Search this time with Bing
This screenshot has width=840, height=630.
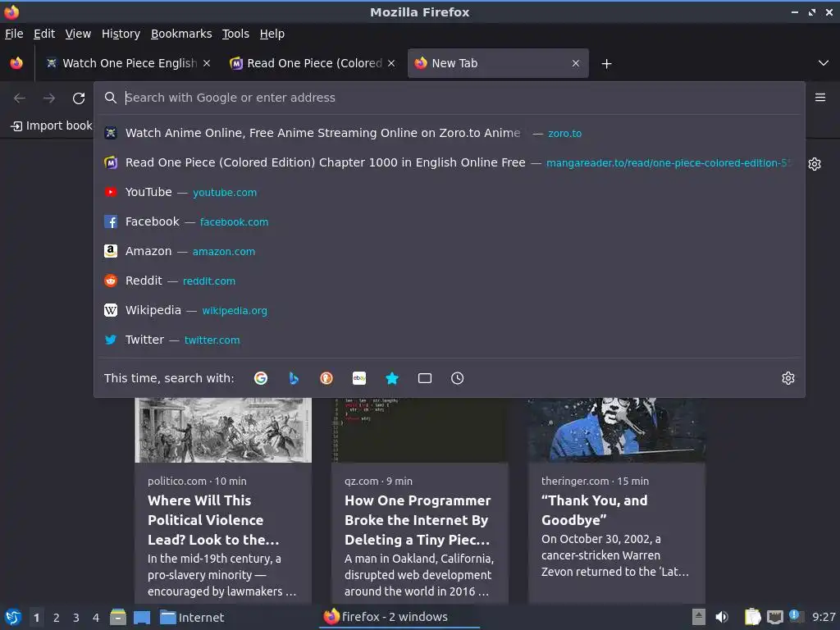(x=294, y=378)
